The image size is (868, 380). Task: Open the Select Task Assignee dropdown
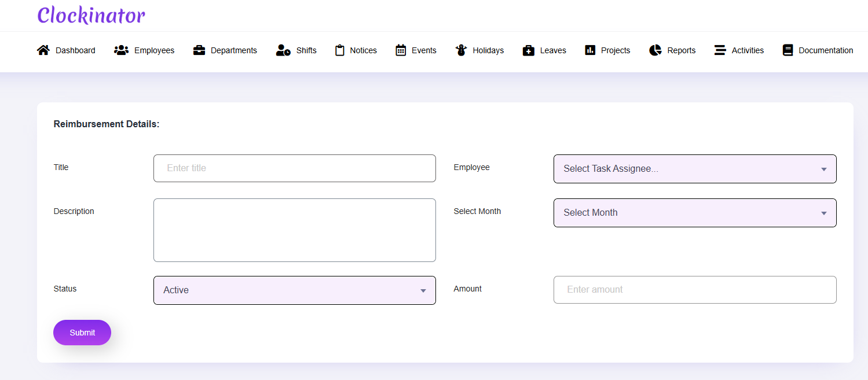(x=695, y=169)
